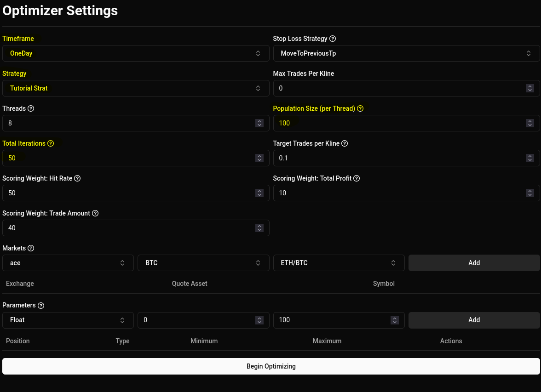
Task: Open the exchange dropdown showing ace
Action: tap(68, 263)
